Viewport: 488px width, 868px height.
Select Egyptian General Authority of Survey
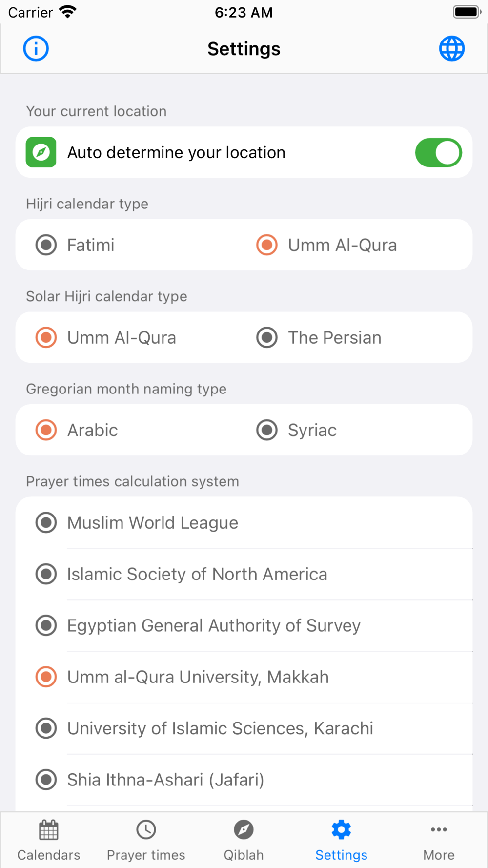[46, 625]
